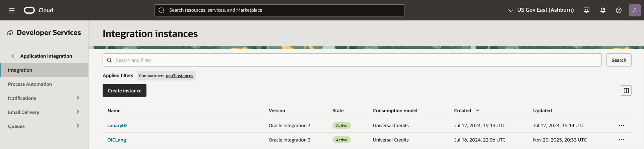This screenshot has height=149, width=644.
Task: Click 'Jul 17, 2024, 19:13 UTC' created date
Action: point(480,126)
